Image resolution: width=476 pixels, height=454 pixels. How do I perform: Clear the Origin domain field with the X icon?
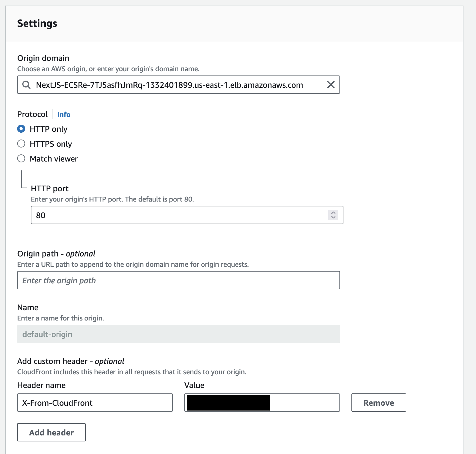point(331,85)
